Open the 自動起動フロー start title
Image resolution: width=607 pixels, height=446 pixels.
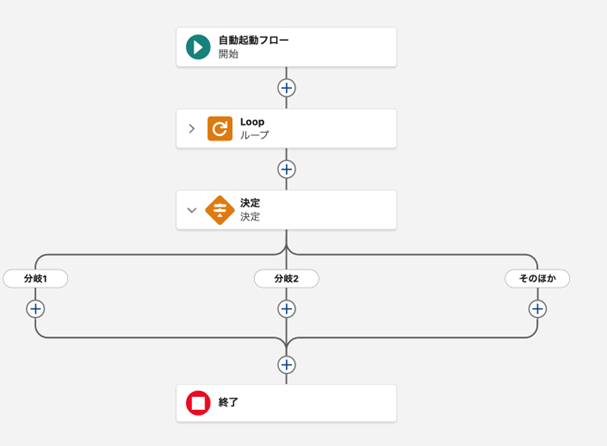click(x=253, y=40)
